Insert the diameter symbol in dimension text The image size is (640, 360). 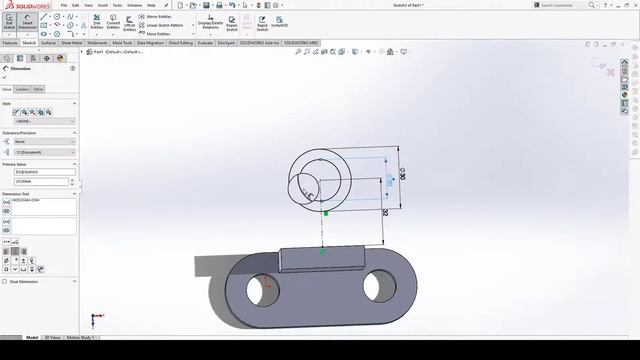(6, 260)
